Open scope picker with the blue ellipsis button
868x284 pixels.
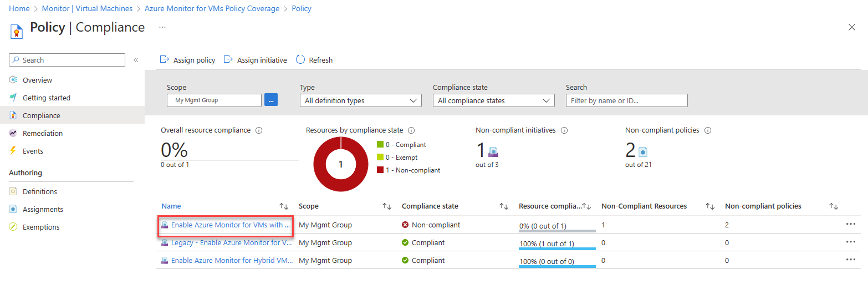coord(271,100)
